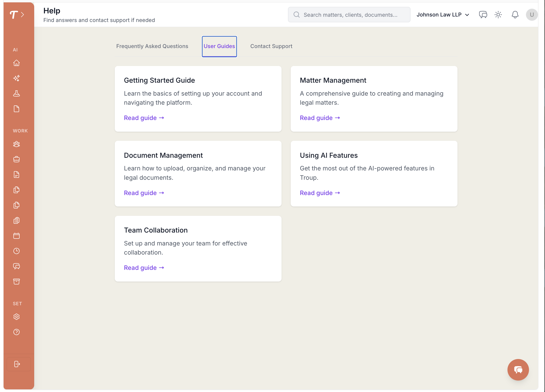Open the clients people icon

[16, 144]
